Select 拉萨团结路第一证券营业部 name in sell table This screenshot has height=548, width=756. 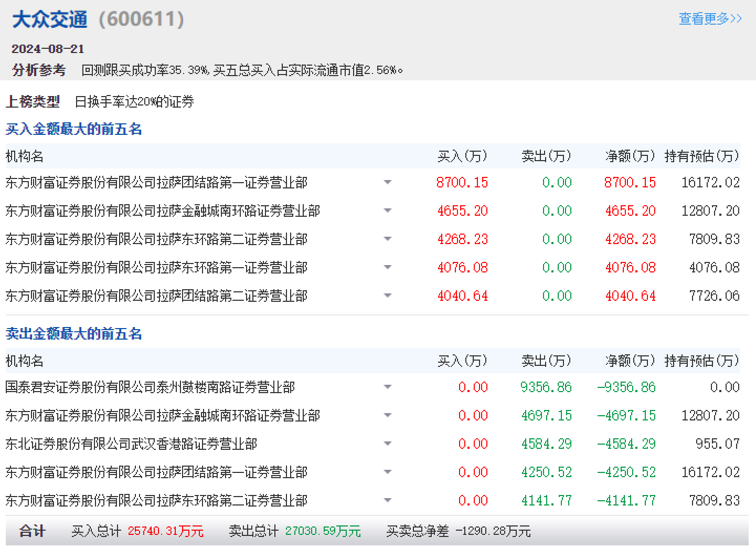tap(156, 472)
